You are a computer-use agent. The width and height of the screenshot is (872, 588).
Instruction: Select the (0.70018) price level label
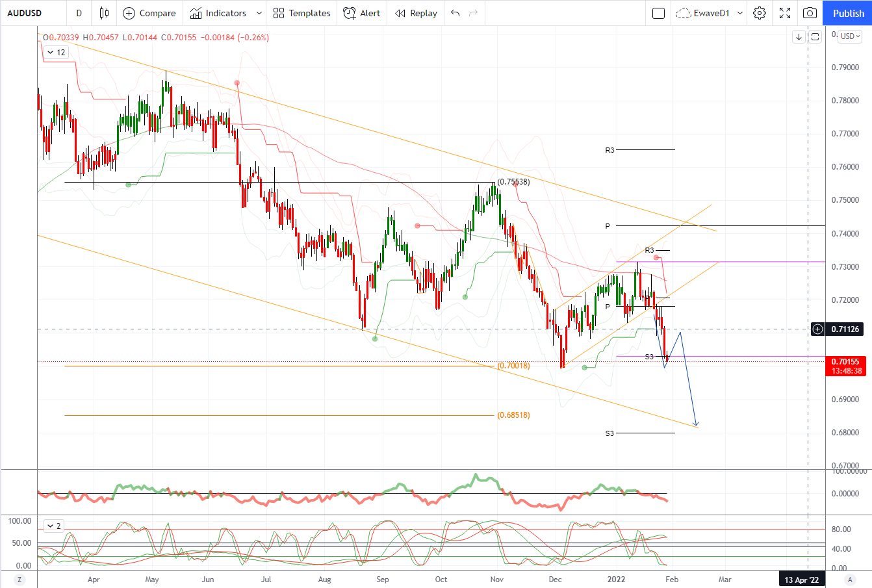(x=513, y=366)
